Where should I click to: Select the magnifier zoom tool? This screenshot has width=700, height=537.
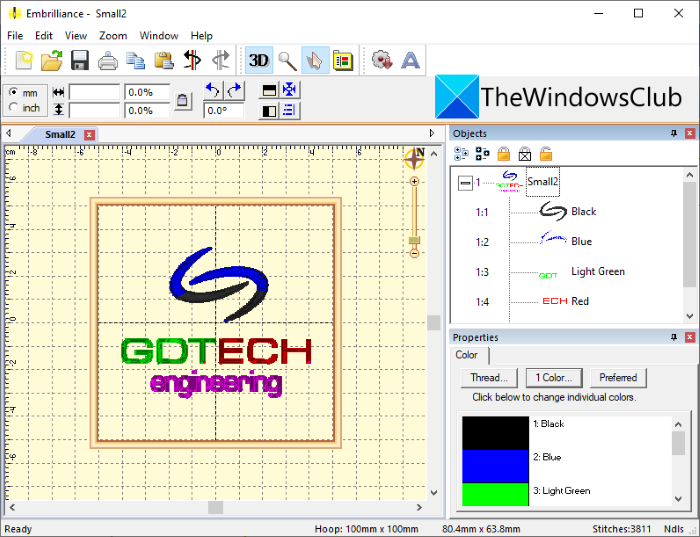click(x=287, y=60)
